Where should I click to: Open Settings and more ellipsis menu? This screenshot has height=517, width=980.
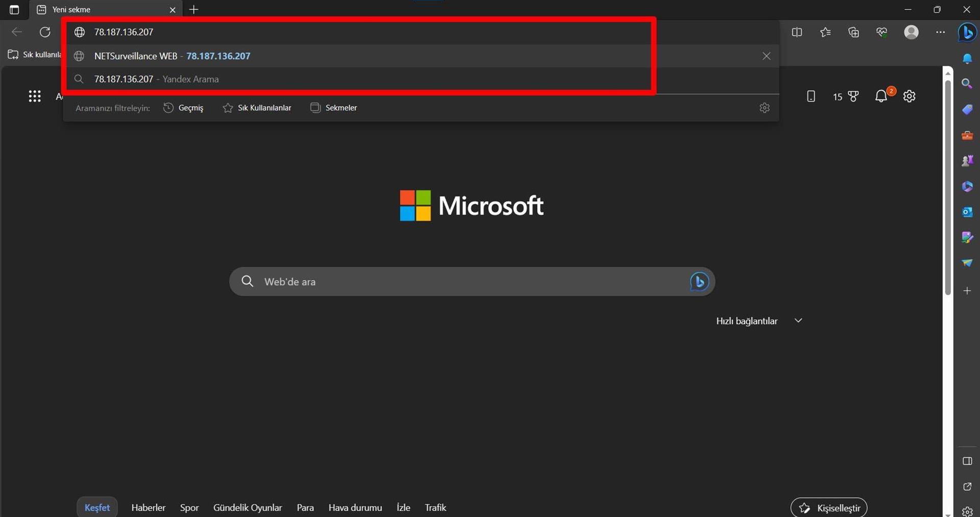tap(940, 32)
